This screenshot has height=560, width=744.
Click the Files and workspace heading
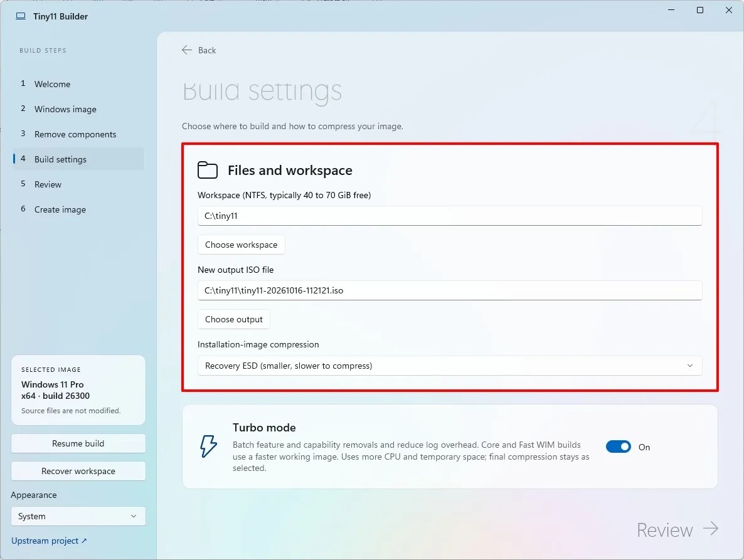(x=290, y=170)
